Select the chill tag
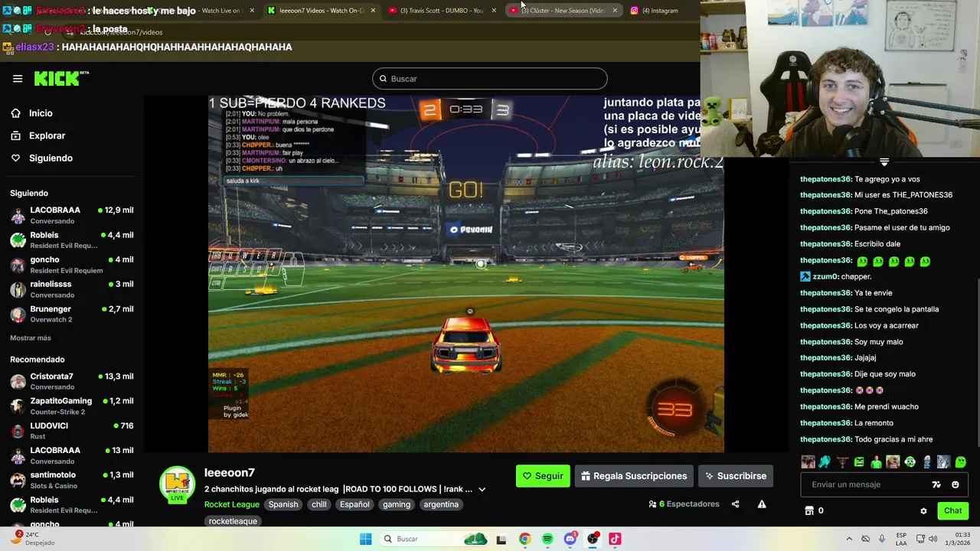This screenshot has height=551, width=980. (319, 504)
